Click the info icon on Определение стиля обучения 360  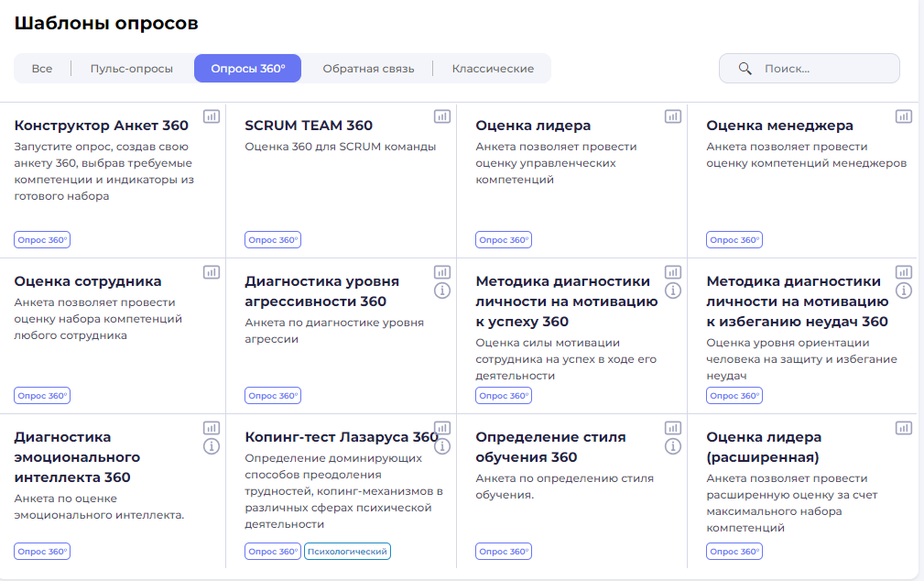pyautogui.click(x=673, y=446)
